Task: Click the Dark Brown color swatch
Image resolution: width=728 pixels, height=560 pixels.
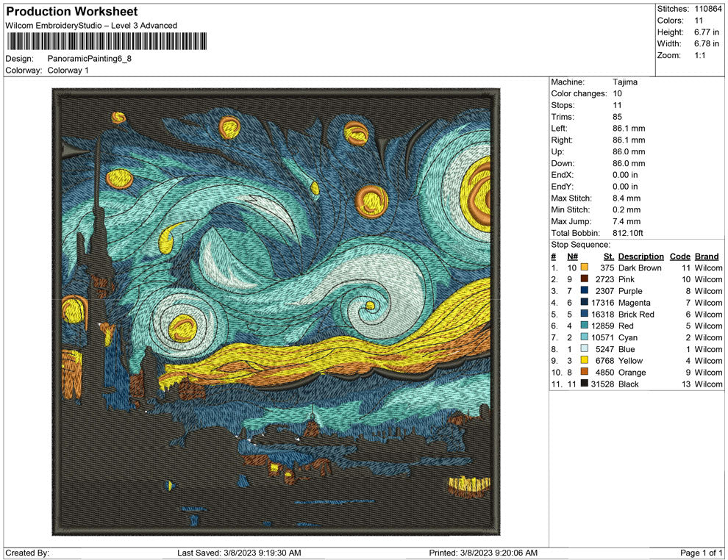Action: click(x=585, y=268)
